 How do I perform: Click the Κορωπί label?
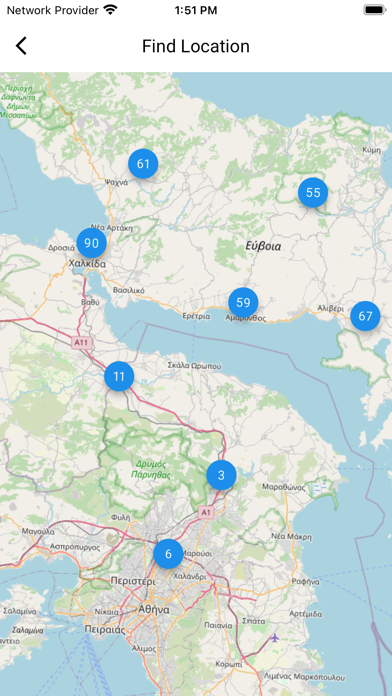tap(229, 664)
